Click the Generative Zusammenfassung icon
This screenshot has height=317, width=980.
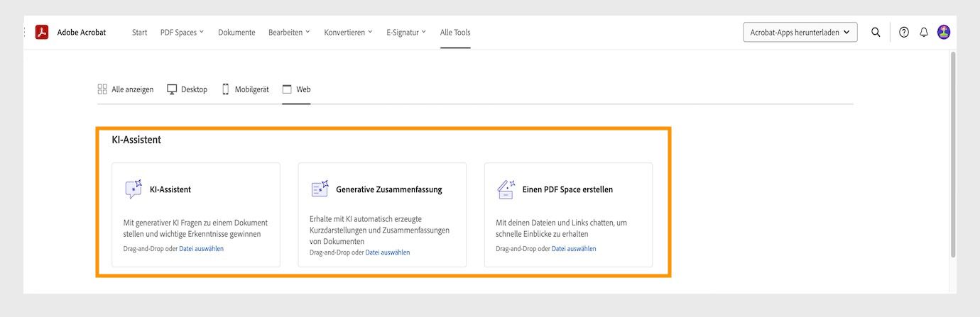(x=320, y=189)
